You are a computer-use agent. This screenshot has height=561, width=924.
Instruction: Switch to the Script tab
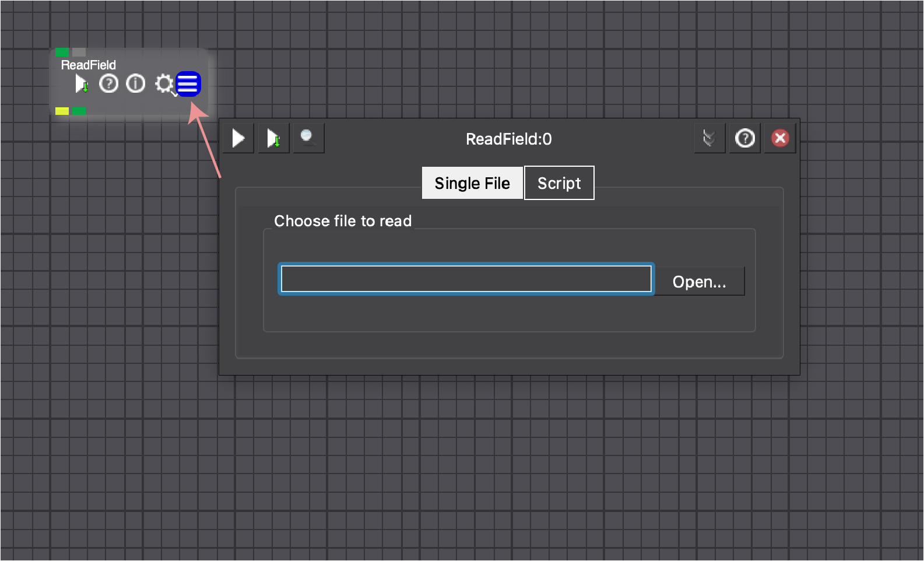point(559,183)
